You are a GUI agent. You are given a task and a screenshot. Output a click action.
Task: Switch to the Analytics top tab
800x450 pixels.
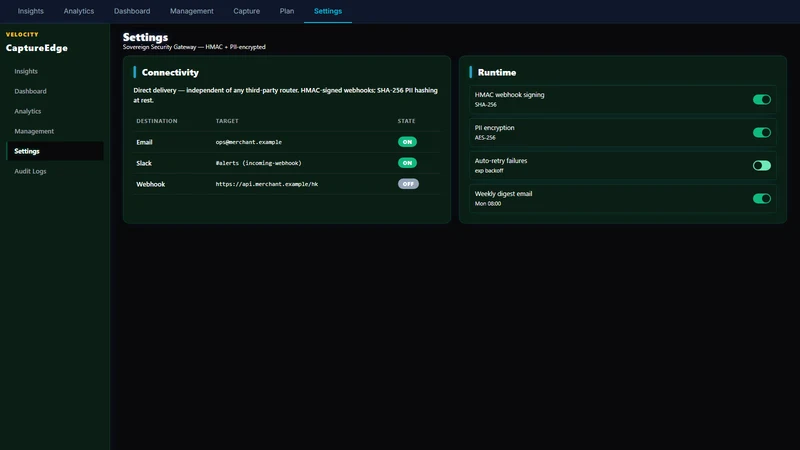79,11
